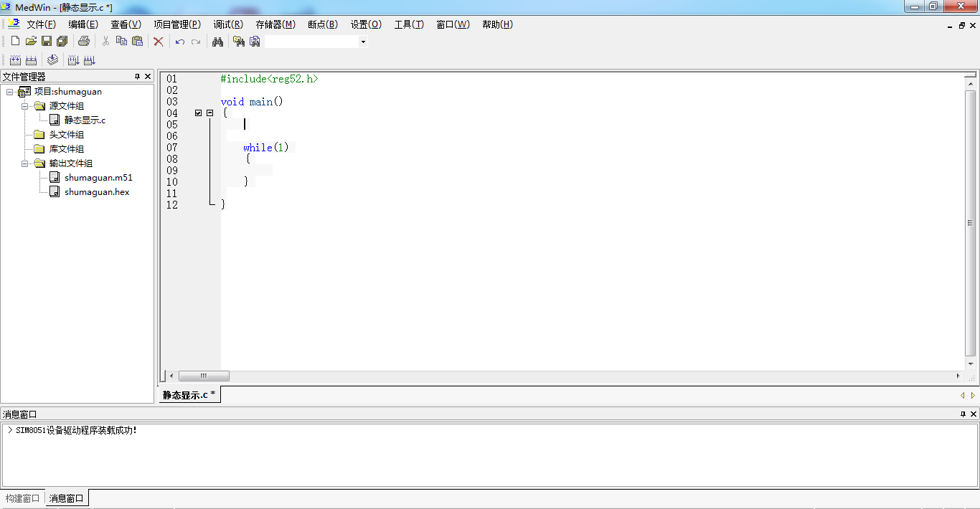Collapse the 项目:shumaguan tree node
Screen dimensions: 980x509
click(10, 92)
